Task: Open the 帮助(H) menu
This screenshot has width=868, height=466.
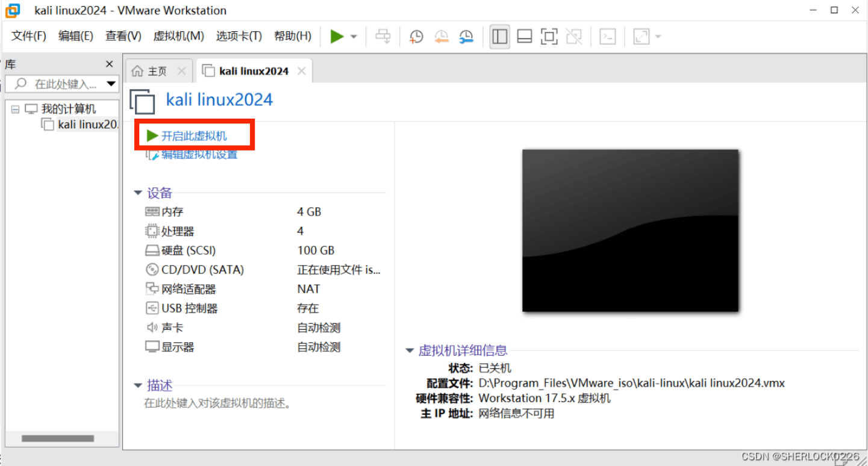Action: pyautogui.click(x=293, y=36)
